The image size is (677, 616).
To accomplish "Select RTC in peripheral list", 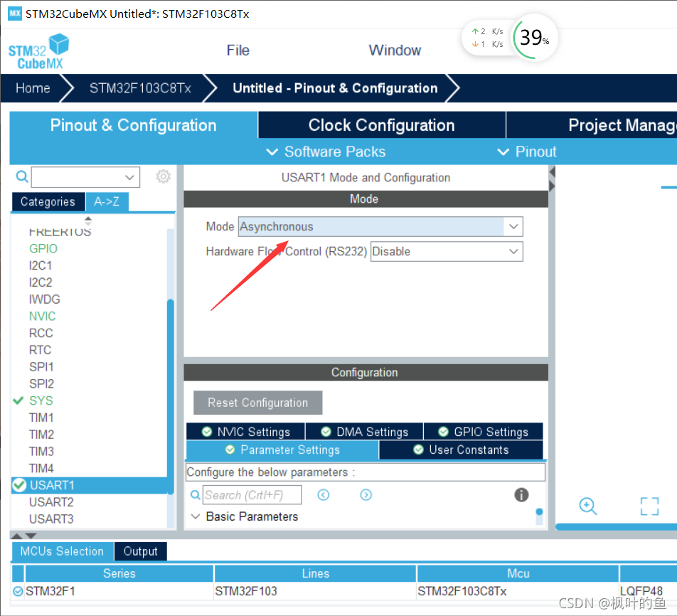I will click(40, 349).
